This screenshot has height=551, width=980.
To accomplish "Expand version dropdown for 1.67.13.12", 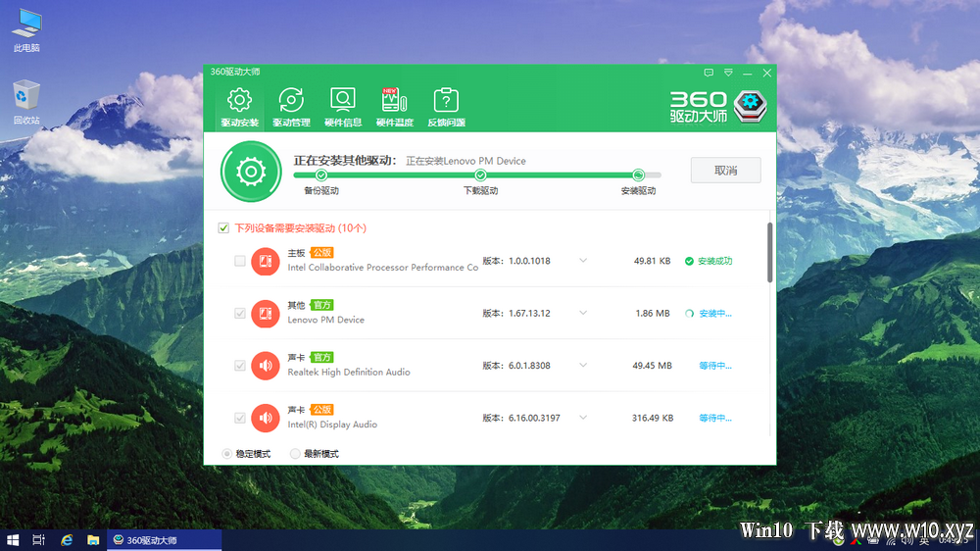I will pos(582,313).
